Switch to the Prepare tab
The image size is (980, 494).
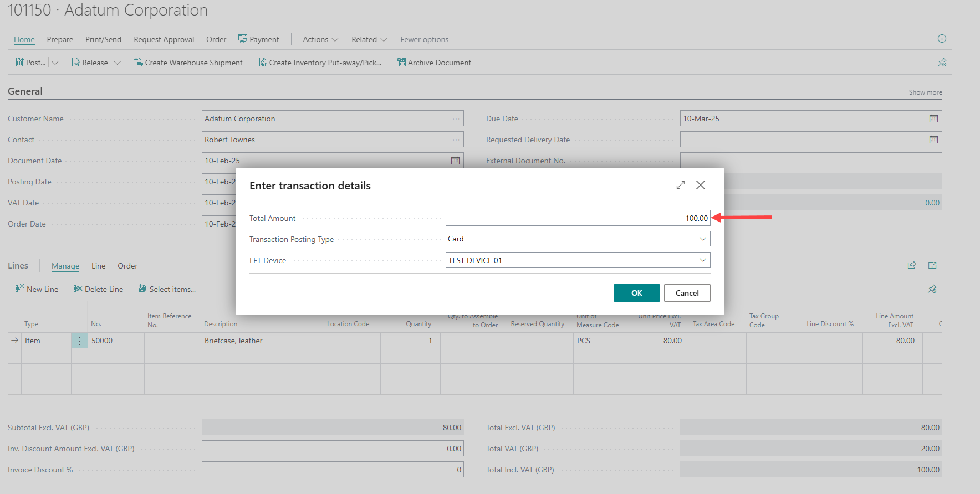click(60, 39)
